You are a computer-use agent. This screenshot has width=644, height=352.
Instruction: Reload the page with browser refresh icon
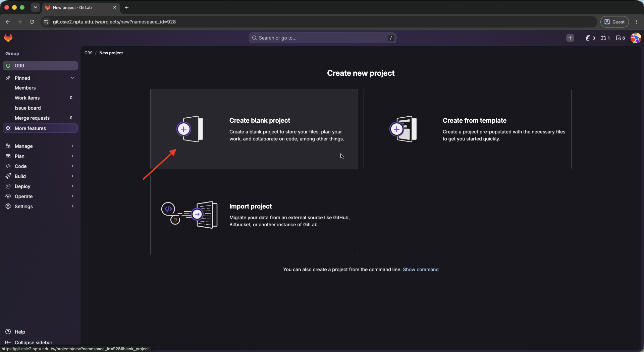(x=32, y=22)
